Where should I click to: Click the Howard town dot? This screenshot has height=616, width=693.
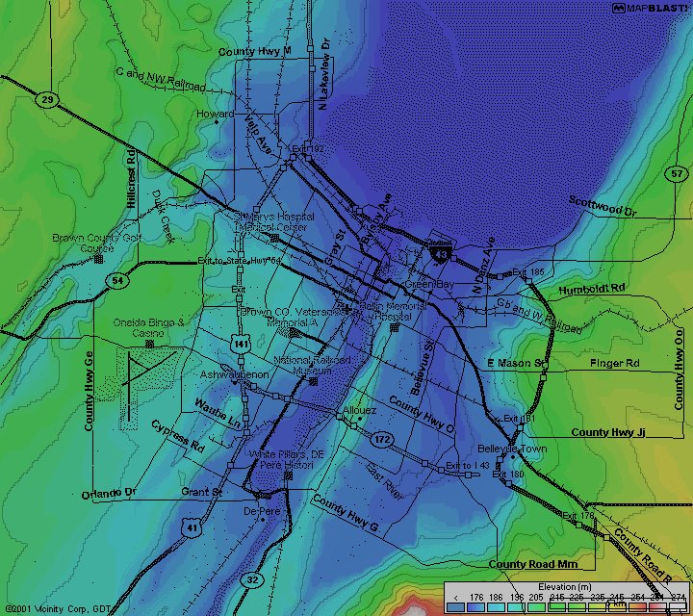(x=217, y=121)
